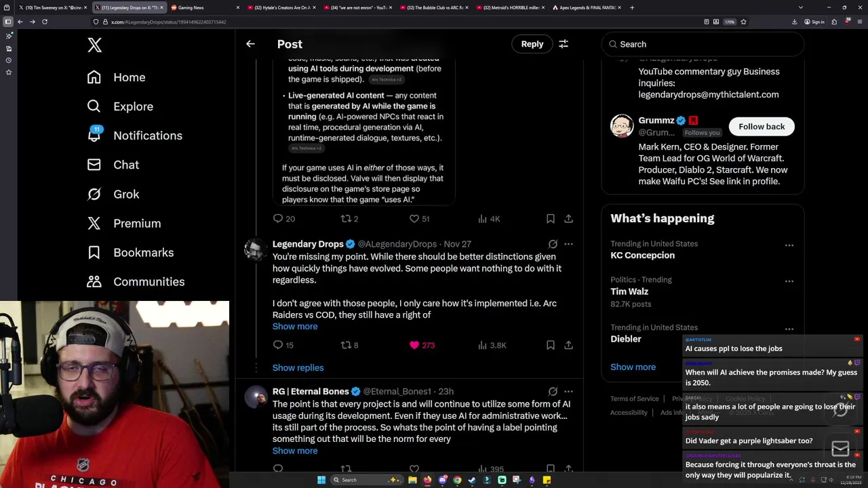Reply to the Legendary Drops post with 15 replies
Viewport: 868px width, 488px height.
click(x=278, y=345)
